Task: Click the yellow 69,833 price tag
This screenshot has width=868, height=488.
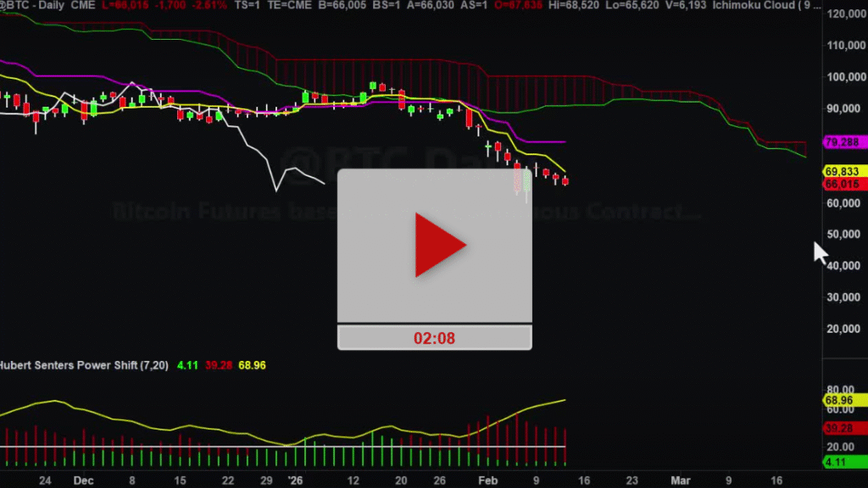Action: [841, 171]
